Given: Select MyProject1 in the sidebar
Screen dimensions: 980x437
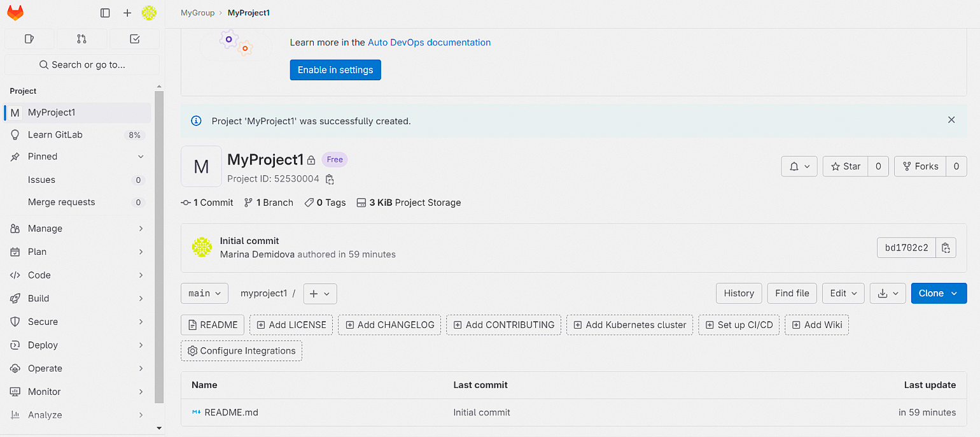Looking at the screenshot, I should pyautogui.click(x=78, y=113).
